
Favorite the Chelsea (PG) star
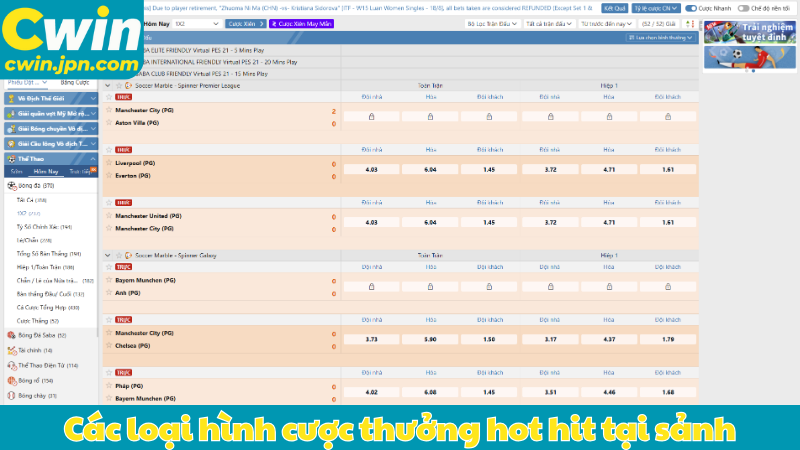[109, 345]
